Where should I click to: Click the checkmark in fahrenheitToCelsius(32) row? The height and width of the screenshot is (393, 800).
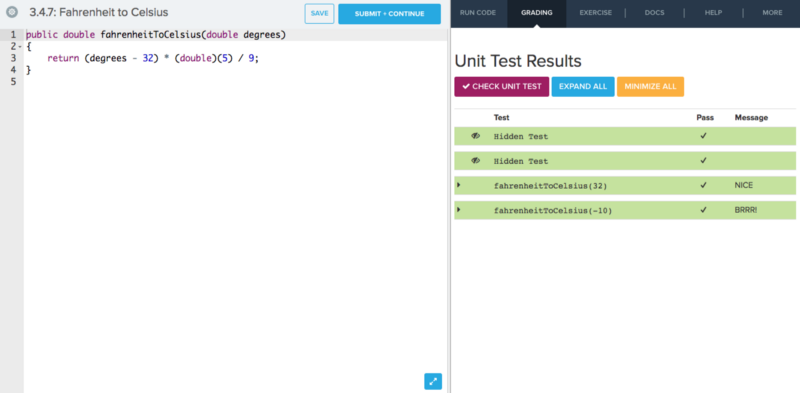click(x=704, y=185)
